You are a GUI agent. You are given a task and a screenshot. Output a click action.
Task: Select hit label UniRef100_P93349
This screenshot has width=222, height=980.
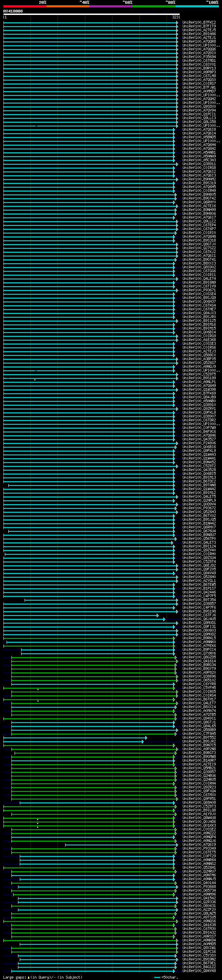(x=199, y=848)
